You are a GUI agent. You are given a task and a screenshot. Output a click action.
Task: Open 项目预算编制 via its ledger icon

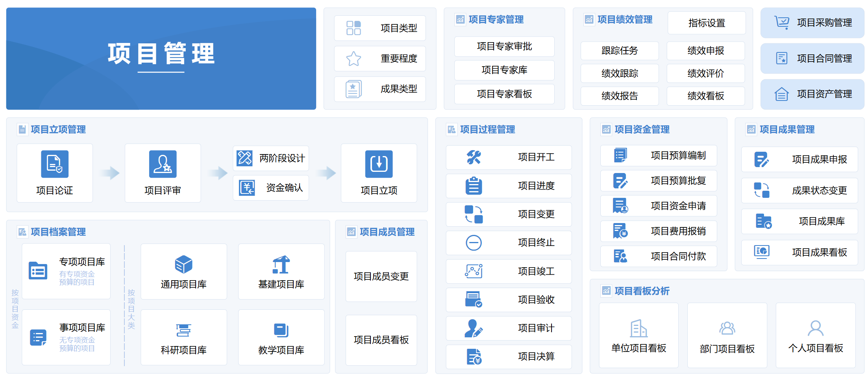[621, 155]
